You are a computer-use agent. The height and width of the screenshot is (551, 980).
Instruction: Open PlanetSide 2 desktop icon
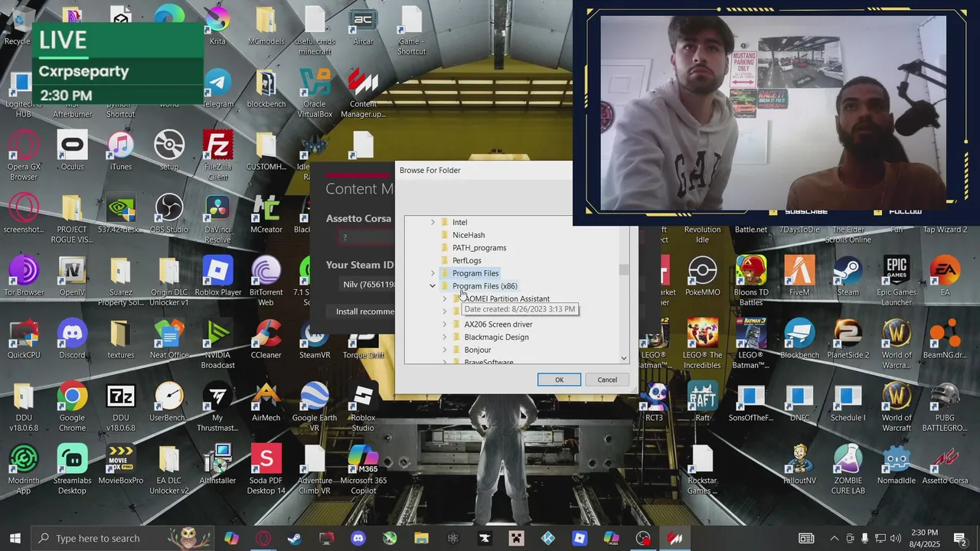coord(848,339)
